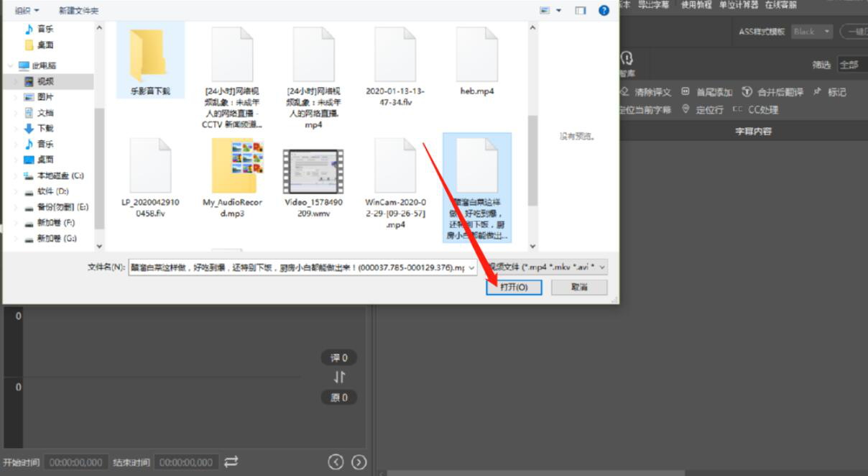Select the 24小时 网络直播.mp4 file
The width and height of the screenshot is (868, 476).
[x=313, y=77]
